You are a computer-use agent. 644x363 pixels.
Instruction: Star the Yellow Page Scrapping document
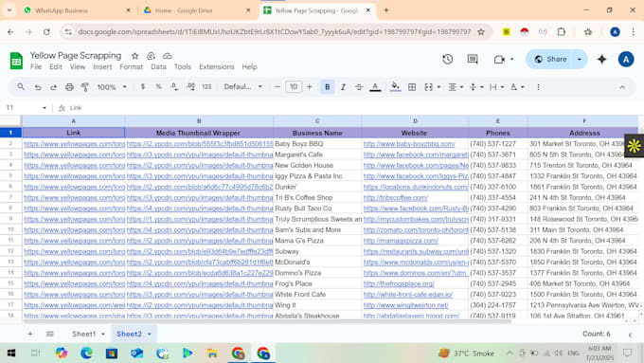point(134,56)
